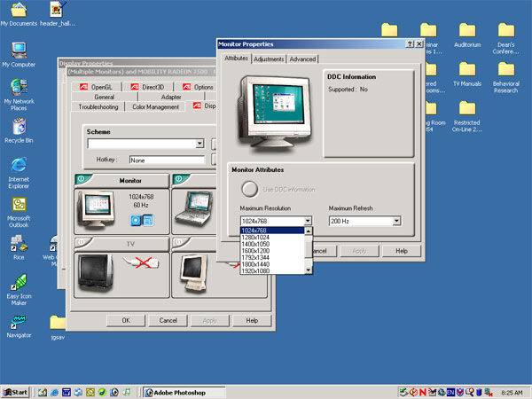Toggle the green power button above laptop panel
The width and height of the screenshot is (532, 399).
click(x=181, y=179)
